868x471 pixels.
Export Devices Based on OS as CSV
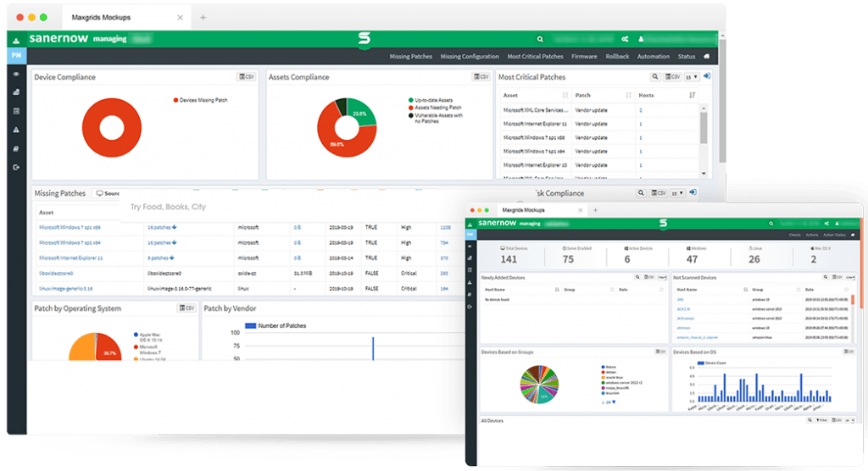849,352
